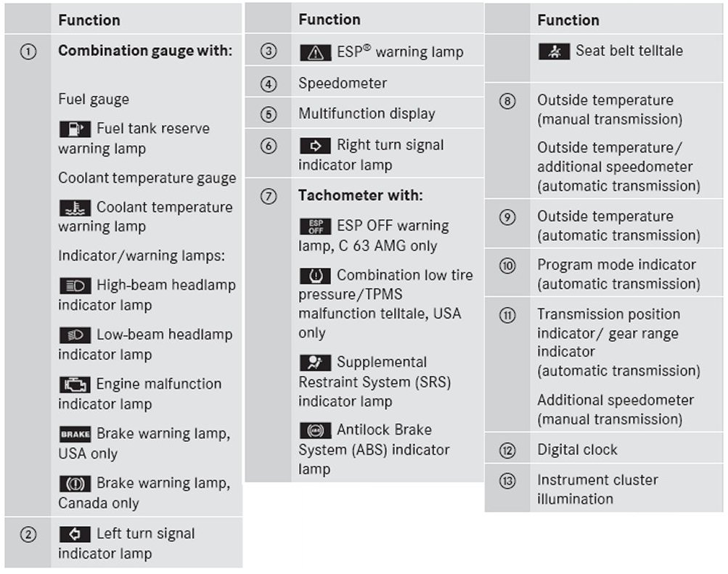Select the circled number 13 marker
This screenshot has width=728, height=574.
(x=507, y=480)
